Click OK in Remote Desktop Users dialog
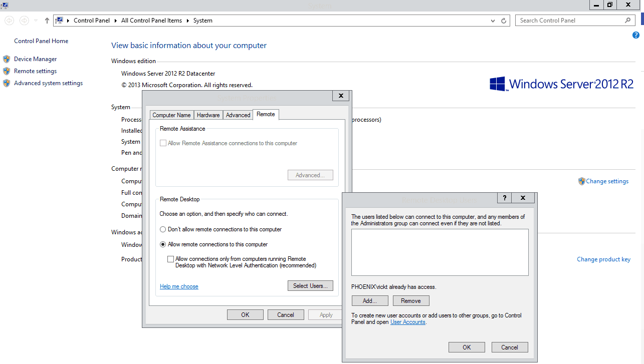644x364 pixels. 467,347
